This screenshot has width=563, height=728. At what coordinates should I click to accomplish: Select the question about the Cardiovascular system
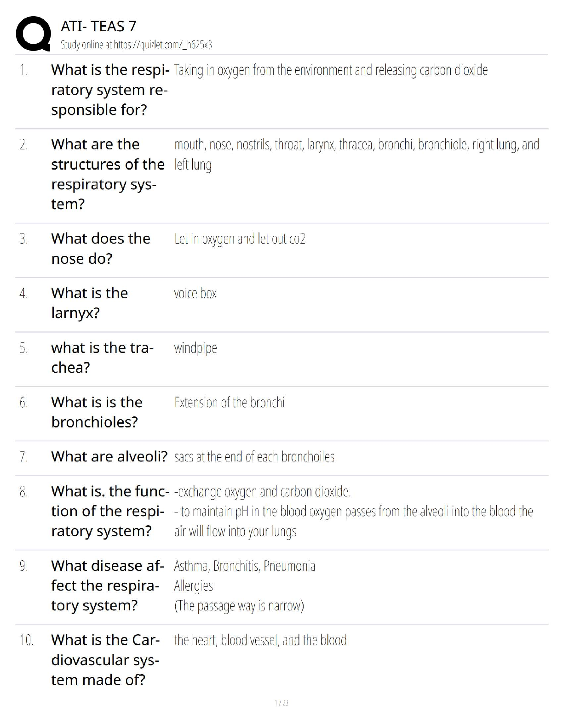tap(105, 660)
